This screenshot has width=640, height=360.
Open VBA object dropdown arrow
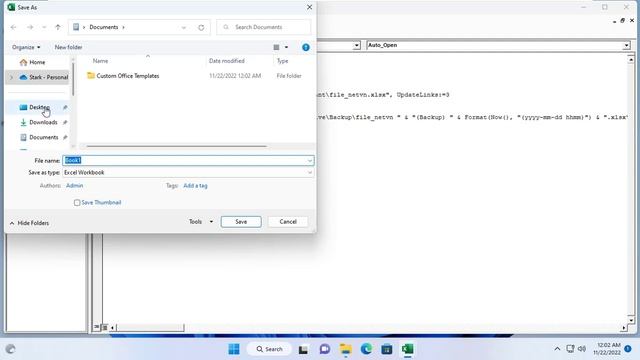click(357, 45)
